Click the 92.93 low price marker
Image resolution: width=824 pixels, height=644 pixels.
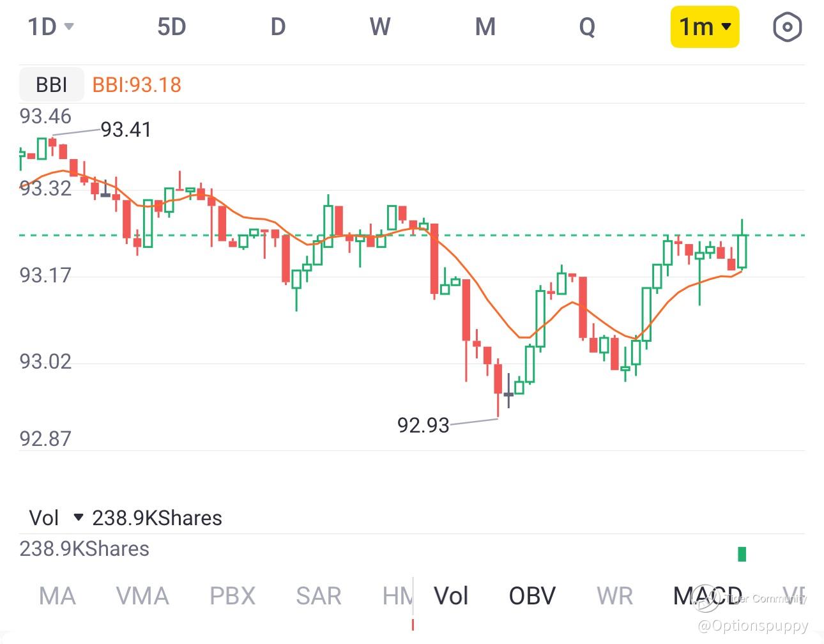coord(423,425)
